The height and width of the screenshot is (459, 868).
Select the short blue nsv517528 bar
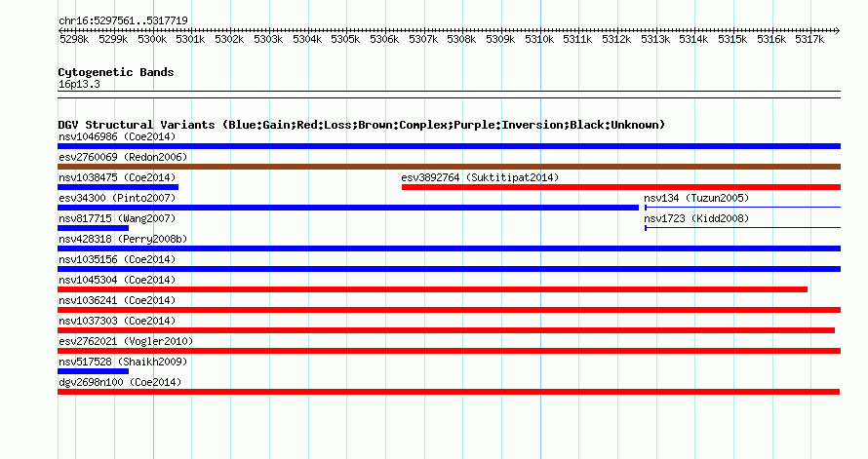coord(93,371)
